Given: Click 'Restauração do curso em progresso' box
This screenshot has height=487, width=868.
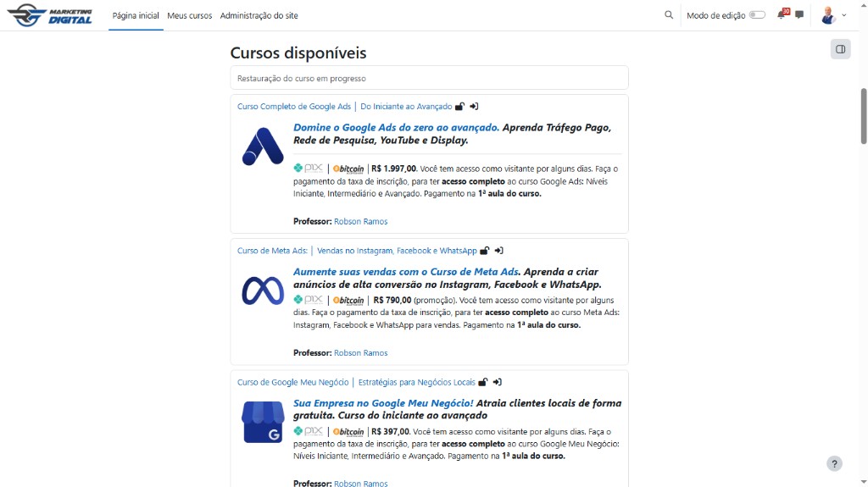Looking at the screenshot, I should (x=429, y=78).
